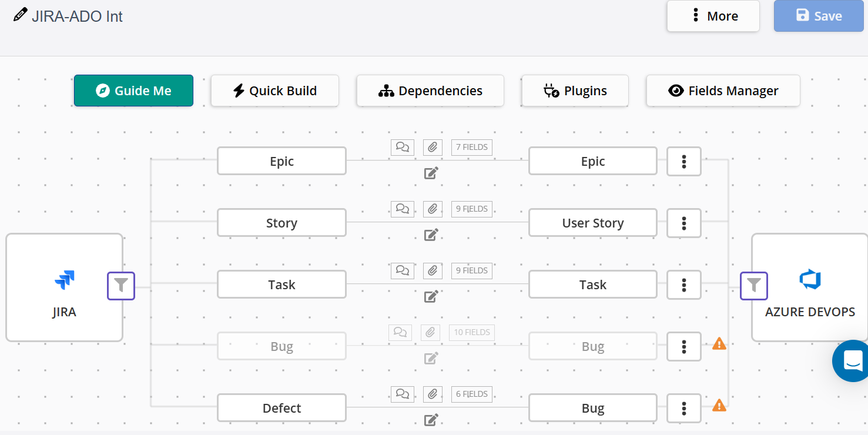Open three-dot menu for User Story mapping
Screen dimensions: 868x435
(684, 223)
